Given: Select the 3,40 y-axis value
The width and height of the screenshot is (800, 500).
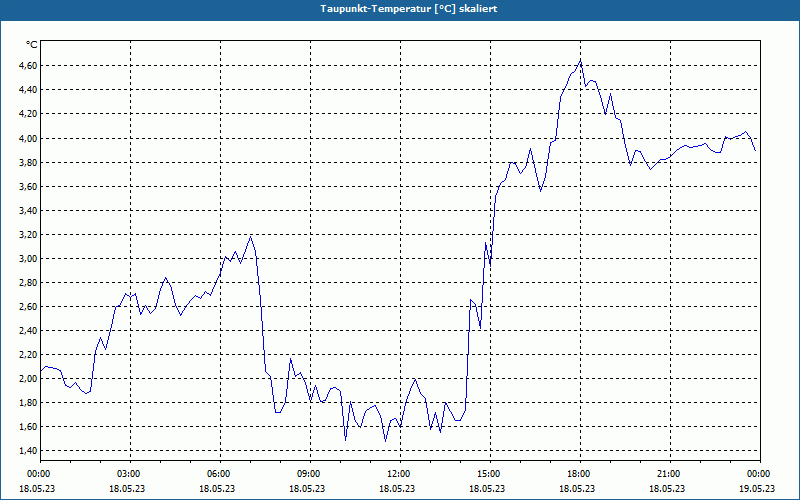Looking at the screenshot, I should coord(28,210).
